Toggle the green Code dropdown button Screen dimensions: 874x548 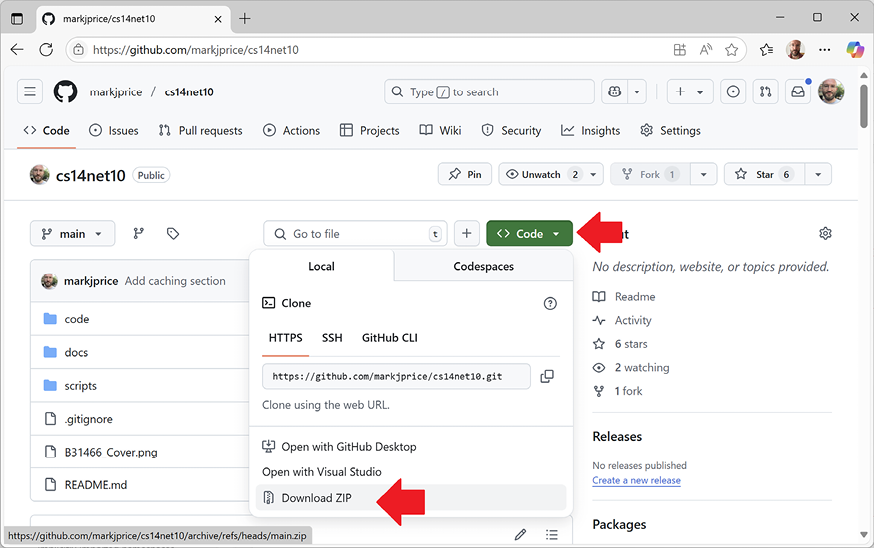click(x=529, y=234)
